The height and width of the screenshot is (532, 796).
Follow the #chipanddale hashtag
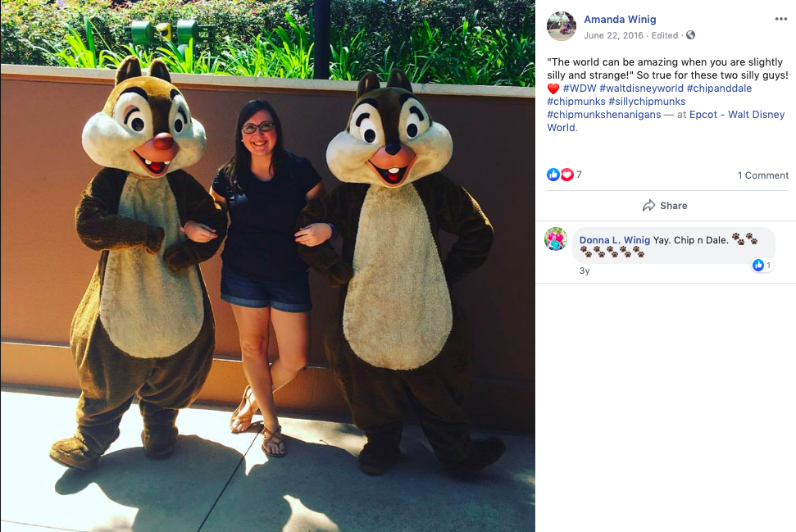pyautogui.click(x=719, y=89)
